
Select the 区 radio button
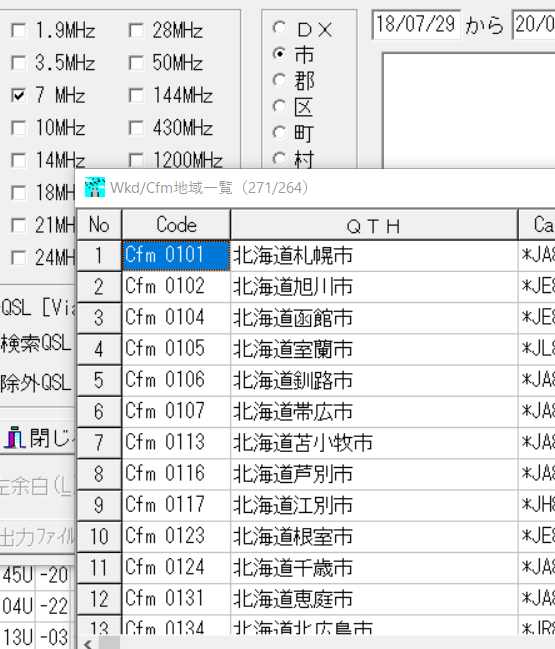coord(280,106)
